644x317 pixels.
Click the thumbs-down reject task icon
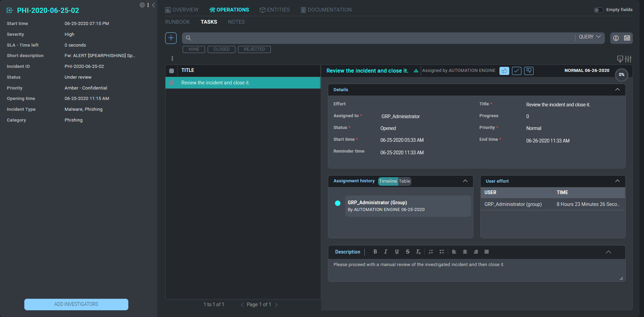point(529,71)
